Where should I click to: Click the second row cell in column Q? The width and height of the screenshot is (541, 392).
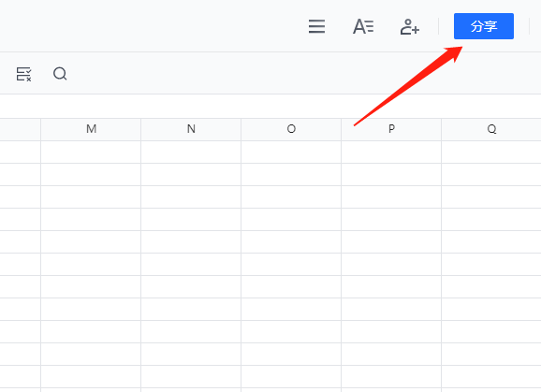491,174
